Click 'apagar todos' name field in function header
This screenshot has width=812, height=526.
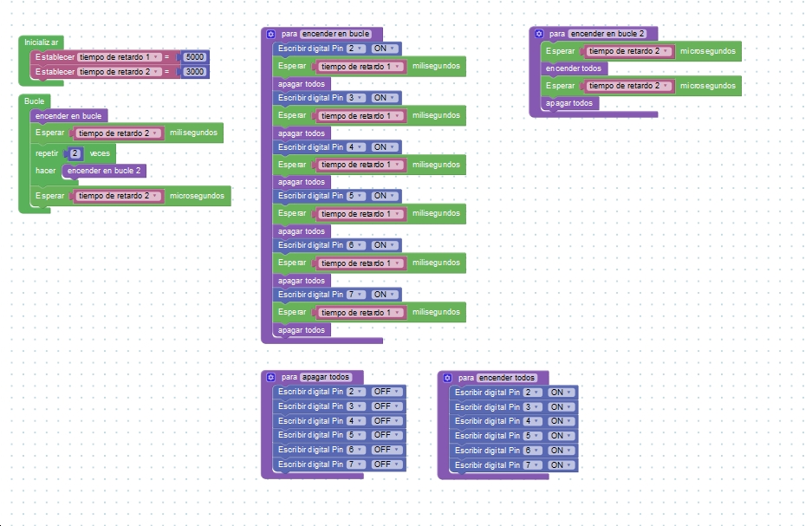(x=326, y=377)
